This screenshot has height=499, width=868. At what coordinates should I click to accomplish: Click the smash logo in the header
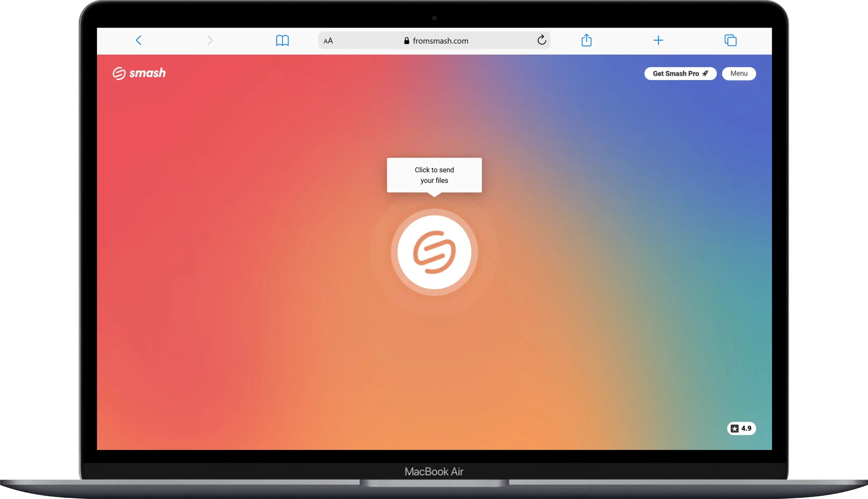[x=139, y=73]
